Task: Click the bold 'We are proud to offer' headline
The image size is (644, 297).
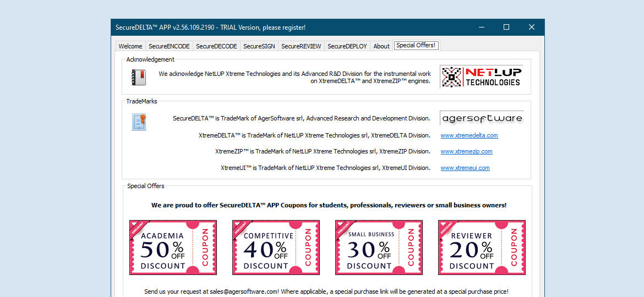Action: pyautogui.click(x=329, y=205)
